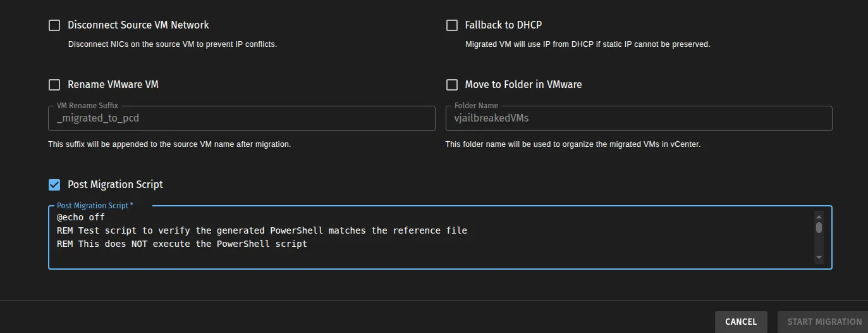Click the script textarea scrollbar thumb

point(819,227)
